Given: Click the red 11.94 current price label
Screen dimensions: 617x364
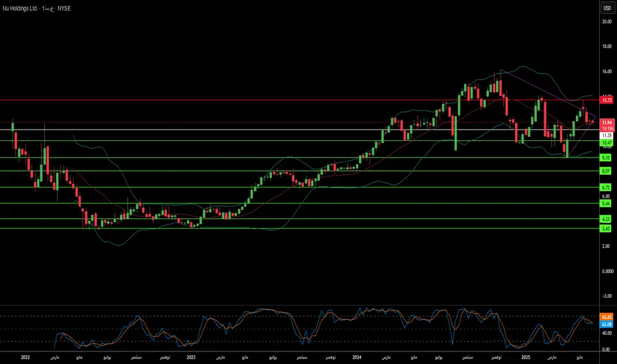Looking at the screenshot, I should click(605, 122).
